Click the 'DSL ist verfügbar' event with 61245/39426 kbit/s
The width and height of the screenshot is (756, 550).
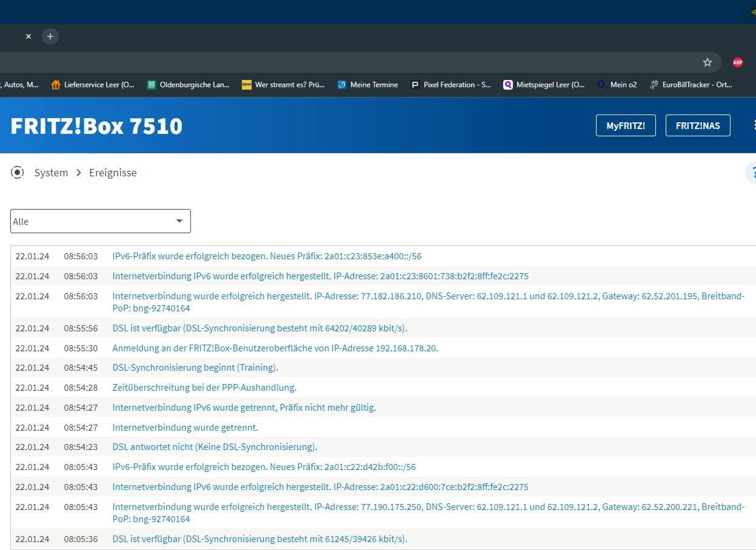[259, 539]
